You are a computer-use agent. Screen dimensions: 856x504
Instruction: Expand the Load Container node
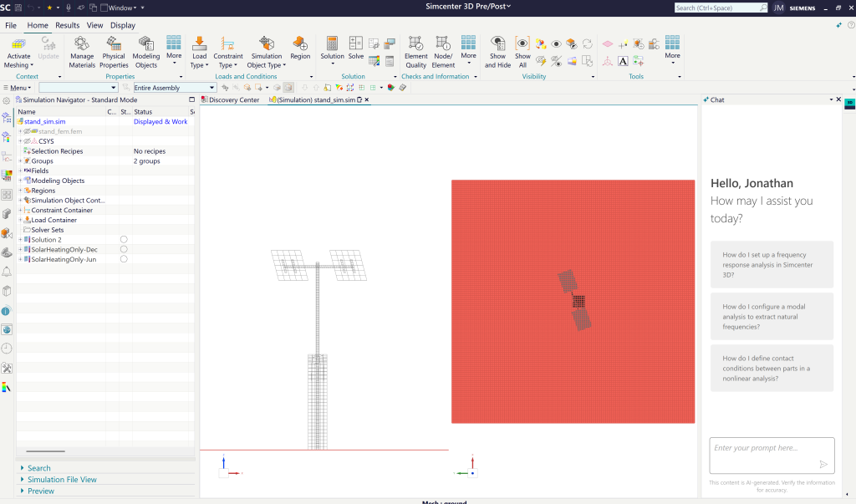coord(20,220)
